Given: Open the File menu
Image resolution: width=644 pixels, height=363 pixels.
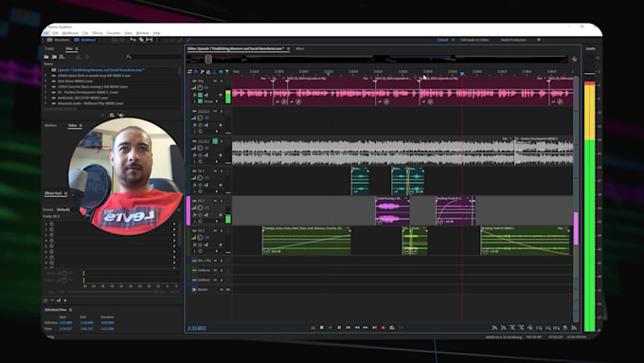Looking at the screenshot, I should 46,33.
